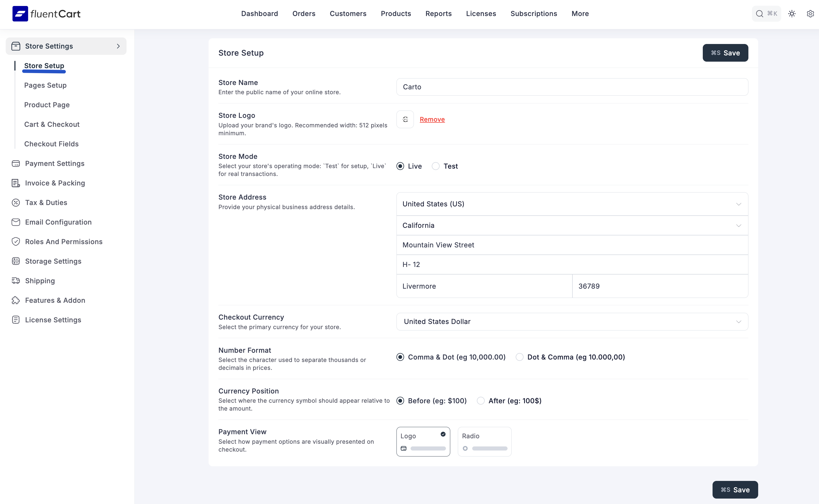
Task: Open the Reports navigation item
Action: (438, 14)
